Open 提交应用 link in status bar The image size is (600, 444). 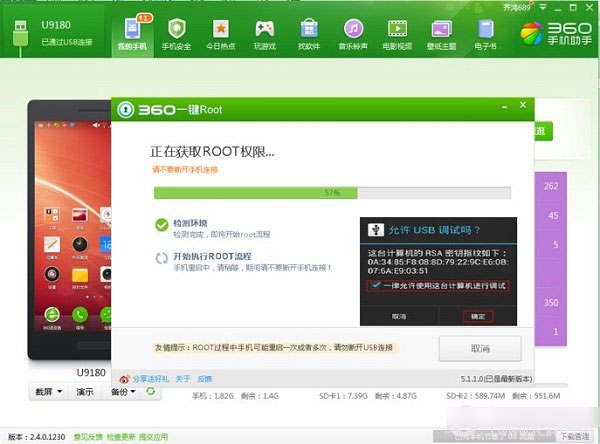(153, 437)
